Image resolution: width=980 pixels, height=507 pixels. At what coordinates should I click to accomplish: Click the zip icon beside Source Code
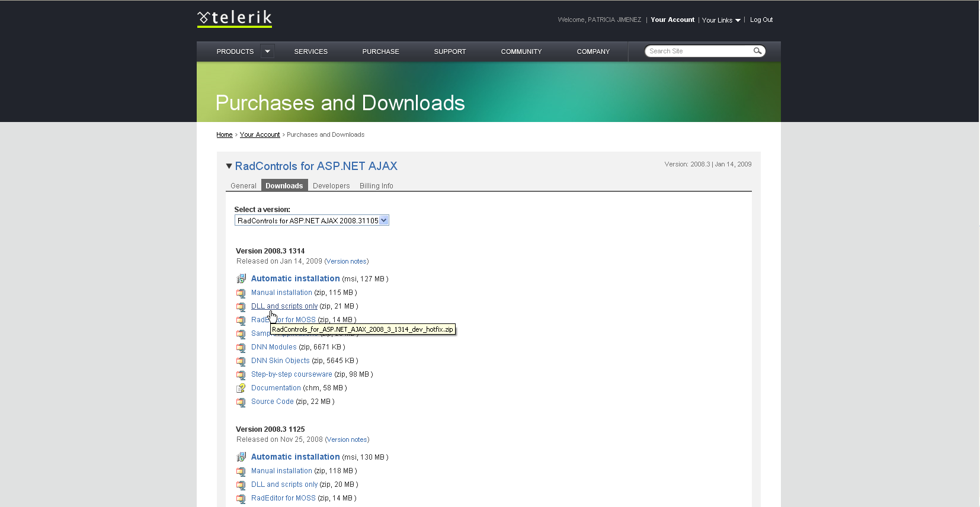pyautogui.click(x=241, y=402)
